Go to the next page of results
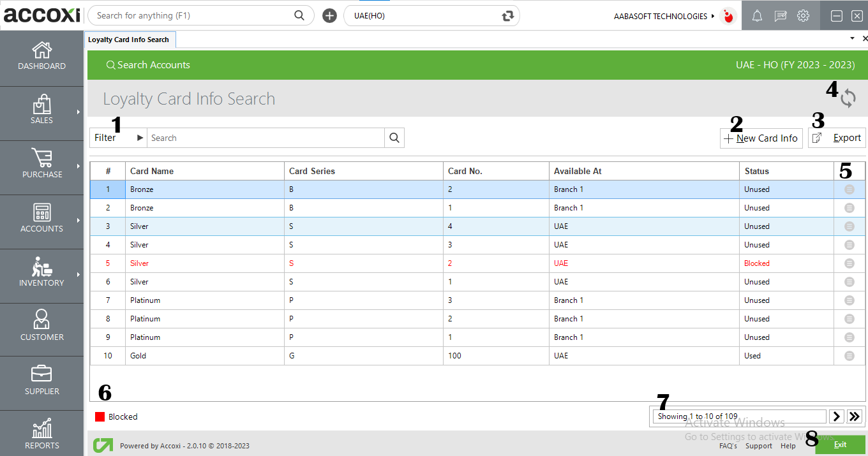The height and width of the screenshot is (456, 868). pos(836,416)
